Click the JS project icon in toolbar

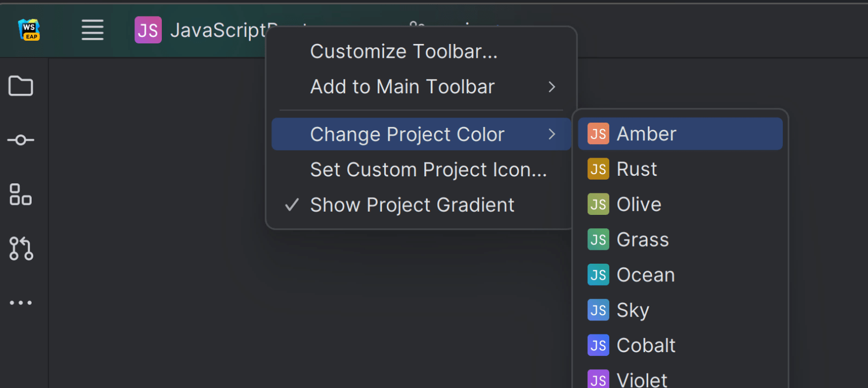[148, 30]
